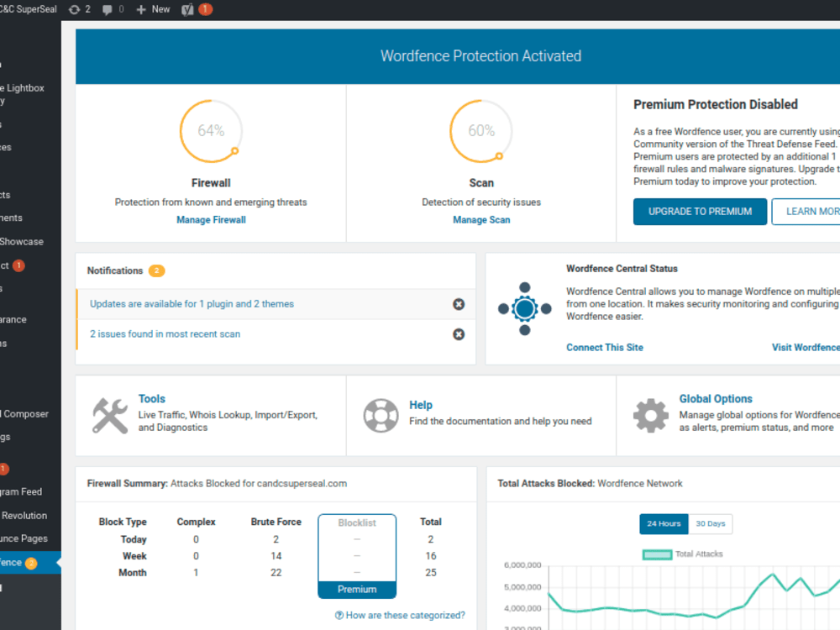The width and height of the screenshot is (840, 630).
Task: Click the Brute Force column header
Action: pyautogui.click(x=276, y=522)
